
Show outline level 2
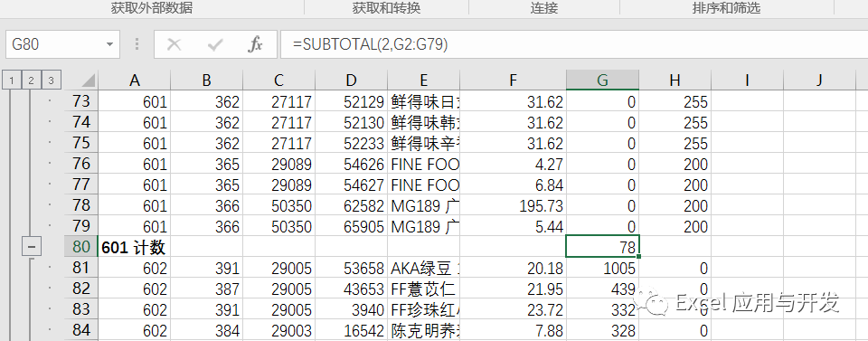click(x=31, y=81)
